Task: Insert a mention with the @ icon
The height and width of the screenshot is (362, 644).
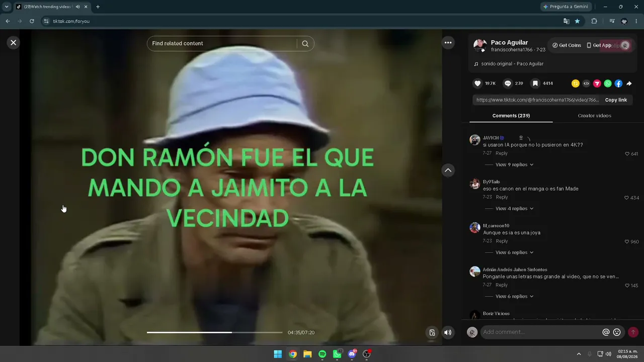Action: pos(606,332)
